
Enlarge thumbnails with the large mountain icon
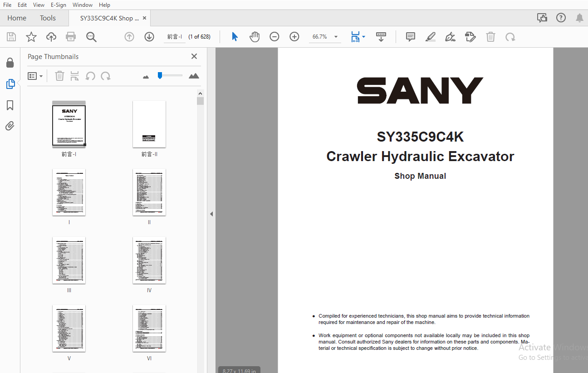pyautogui.click(x=194, y=76)
